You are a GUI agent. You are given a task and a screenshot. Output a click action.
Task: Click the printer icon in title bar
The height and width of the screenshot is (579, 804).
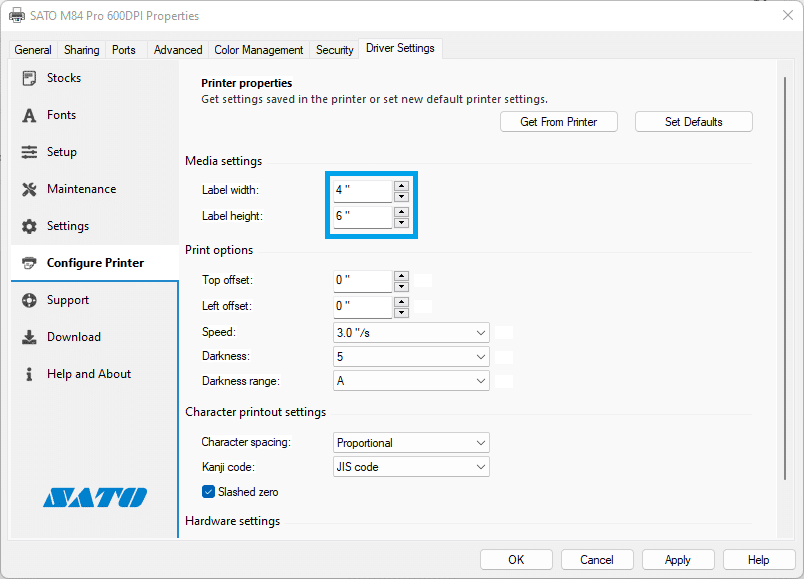pyautogui.click(x=16, y=15)
